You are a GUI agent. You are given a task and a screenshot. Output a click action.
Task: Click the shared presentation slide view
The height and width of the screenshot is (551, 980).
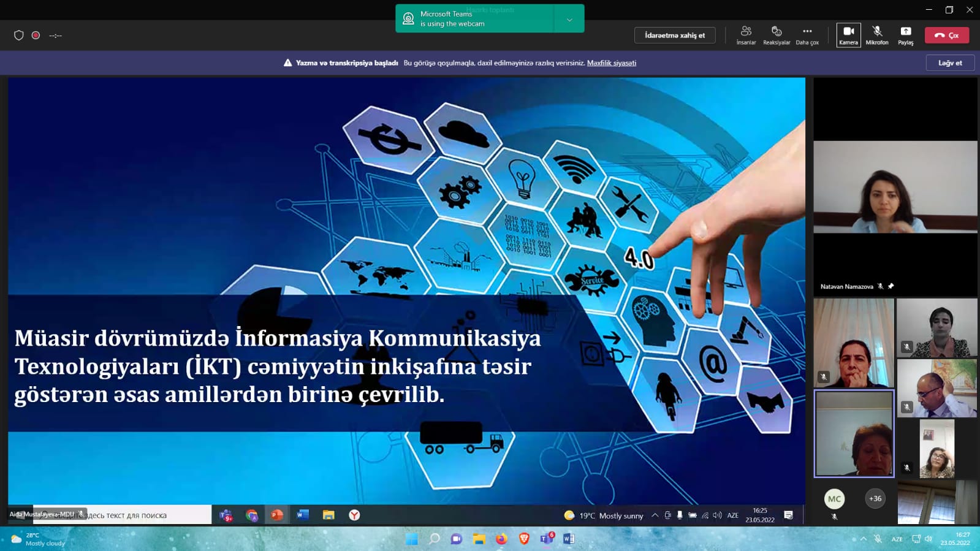(x=406, y=291)
